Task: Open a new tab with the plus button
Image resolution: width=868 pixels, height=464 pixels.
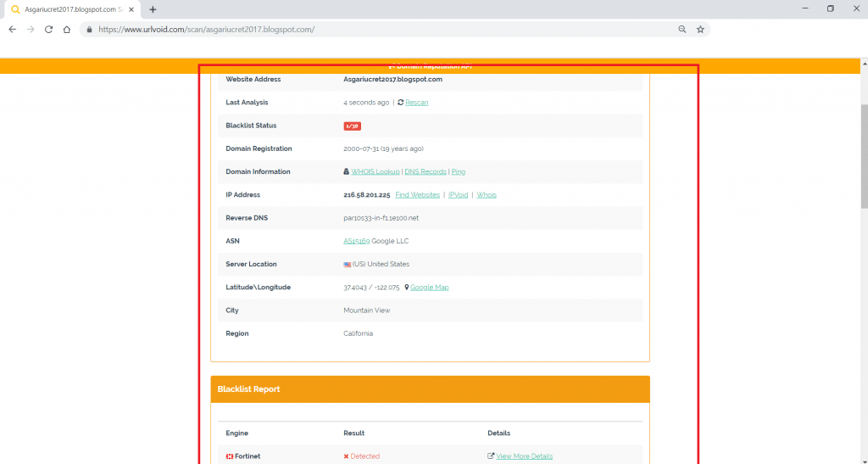Action: [x=153, y=9]
